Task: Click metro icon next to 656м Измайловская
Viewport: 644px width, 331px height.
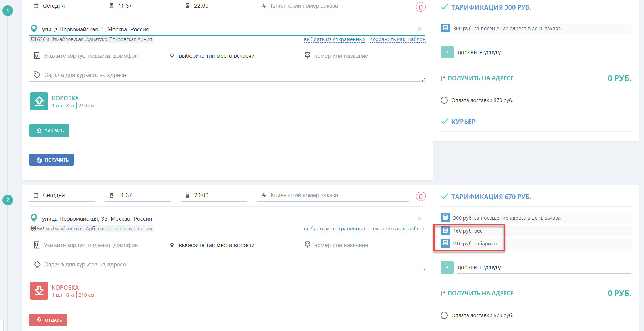Action: 34,39
